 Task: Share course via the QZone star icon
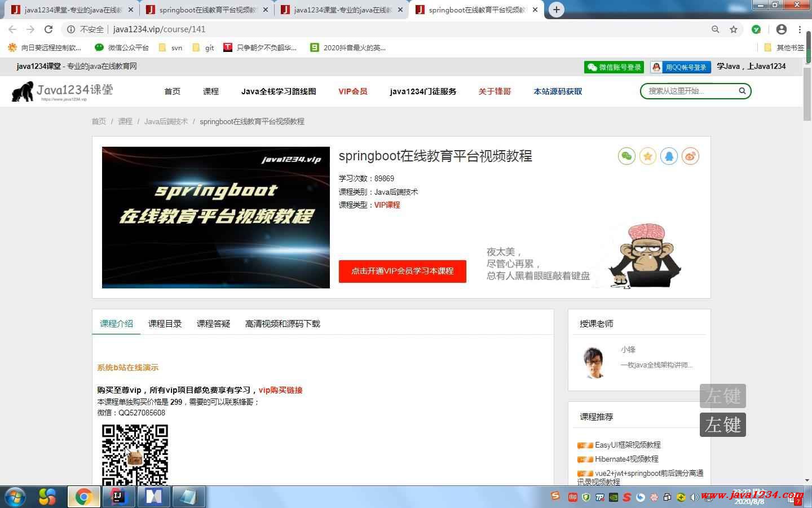648,156
